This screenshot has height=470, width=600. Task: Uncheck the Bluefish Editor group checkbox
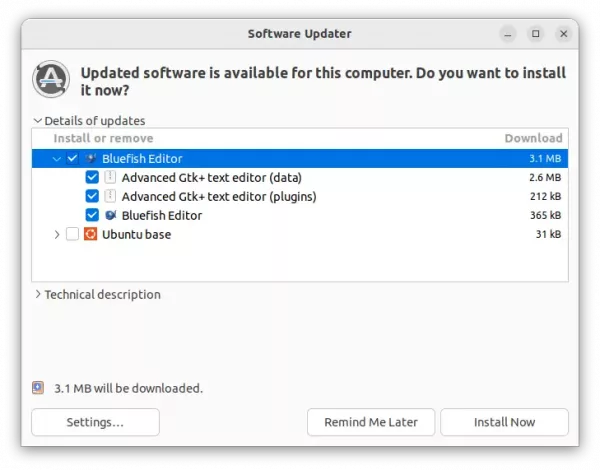(x=72, y=158)
